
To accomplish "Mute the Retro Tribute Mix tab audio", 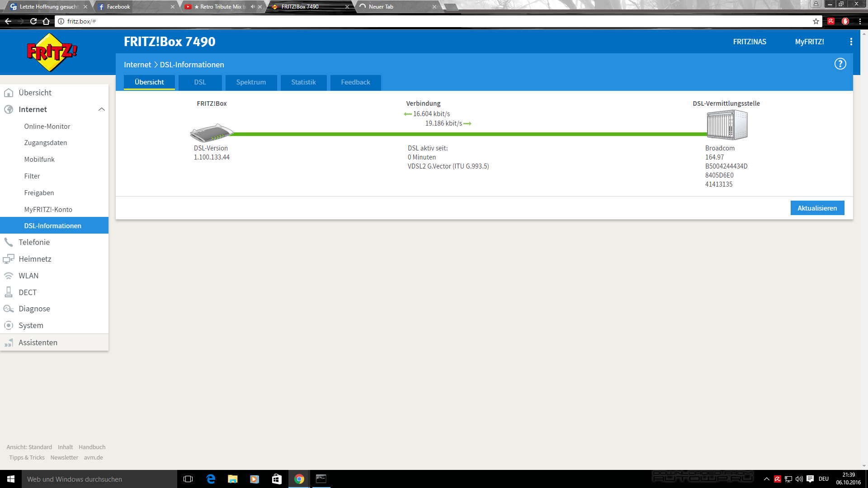I will tap(253, 7).
